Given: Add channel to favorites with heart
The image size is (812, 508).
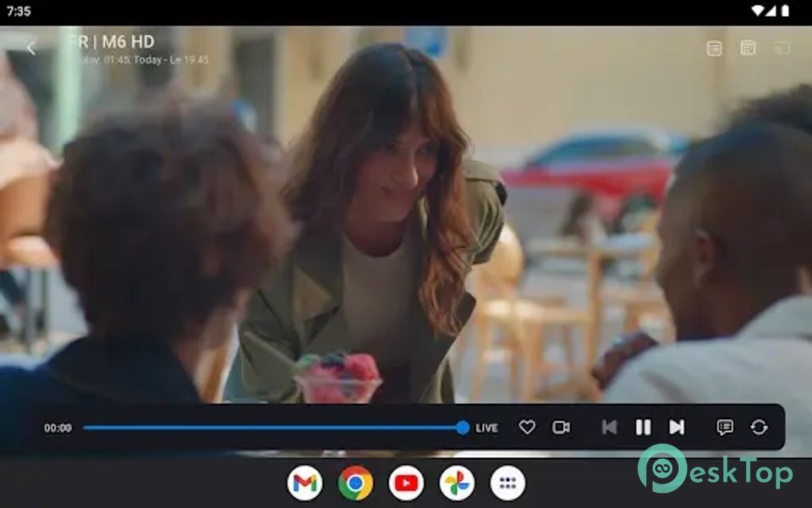Looking at the screenshot, I should pyautogui.click(x=527, y=427).
